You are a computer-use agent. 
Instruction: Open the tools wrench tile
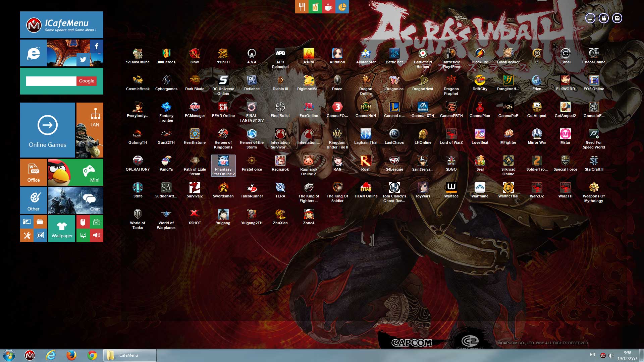pyautogui.click(x=27, y=235)
